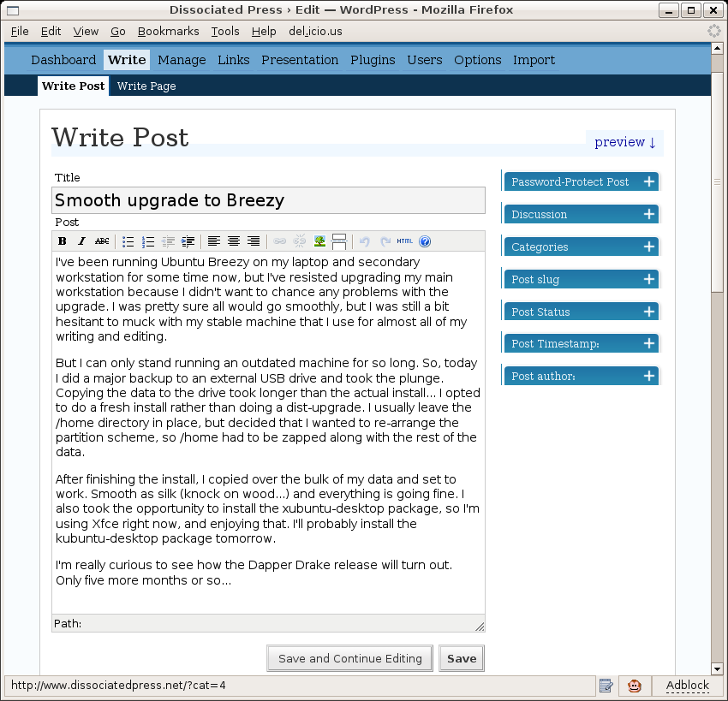Insert a More page-break tag

(x=339, y=241)
